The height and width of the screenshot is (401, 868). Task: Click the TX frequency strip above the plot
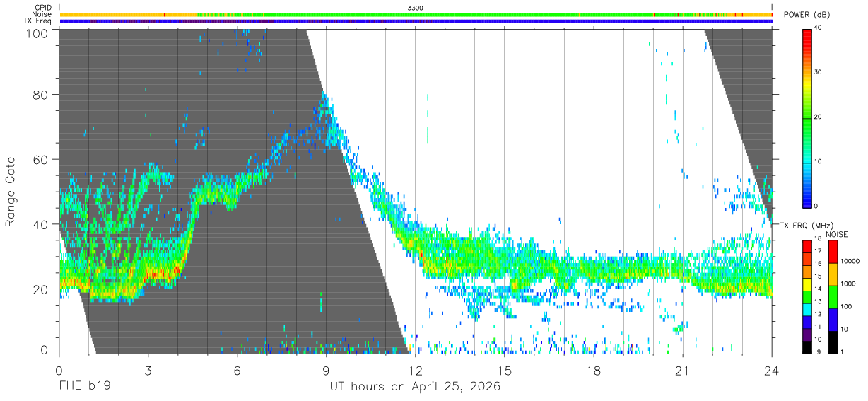416,21
